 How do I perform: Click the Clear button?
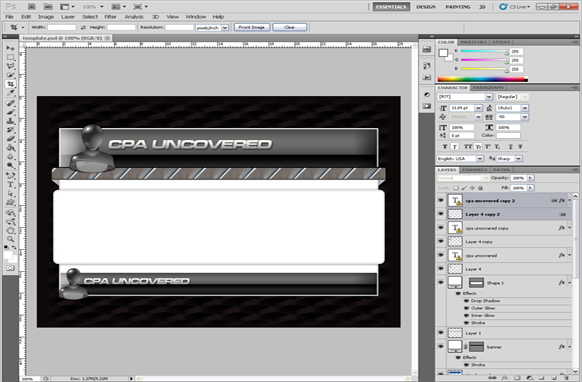[290, 27]
